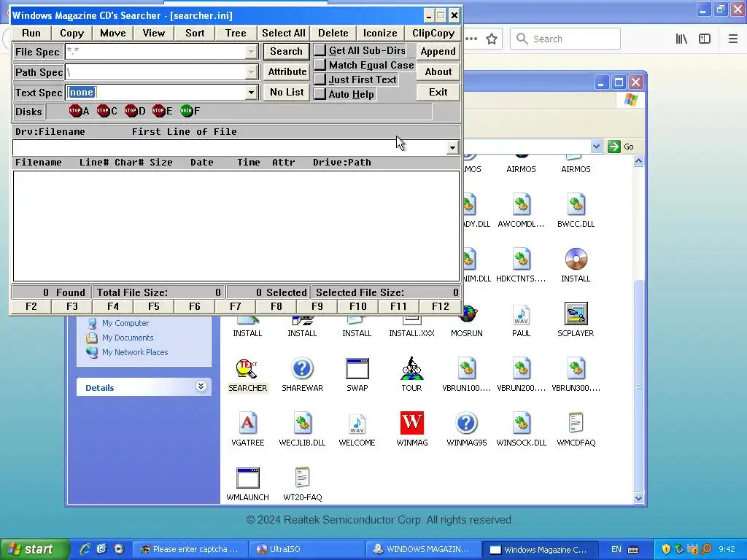Toggle drive C stop sign icon
747x560 pixels.
[x=103, y=111]
